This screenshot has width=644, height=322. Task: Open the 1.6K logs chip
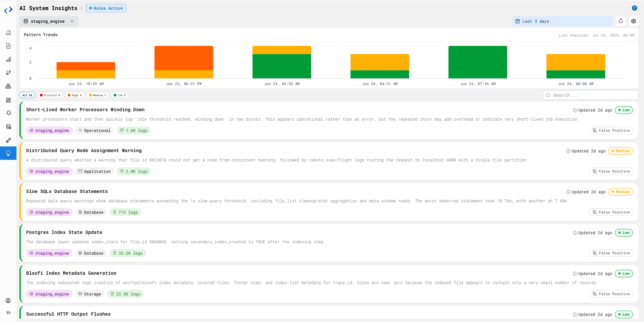click(134, 130)
